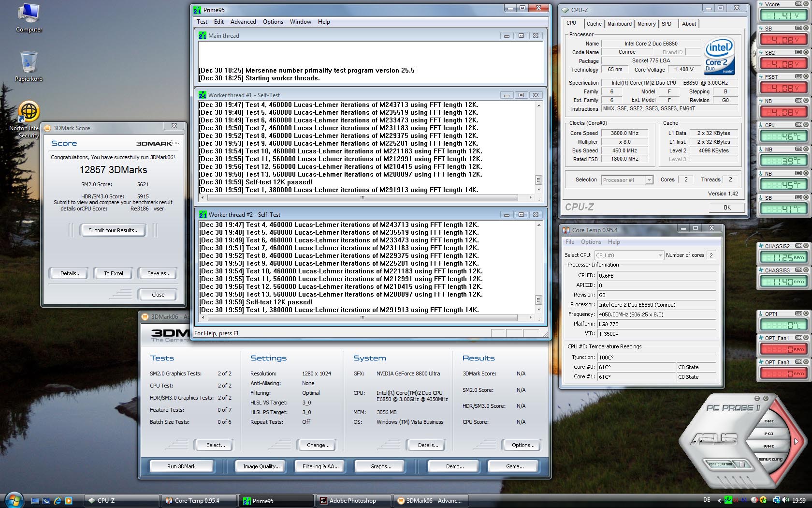Image resolution: width=812 pixels, height=508 pixels.
Task: Click Graphs button in 3DMark06
Action: point(380,466)
